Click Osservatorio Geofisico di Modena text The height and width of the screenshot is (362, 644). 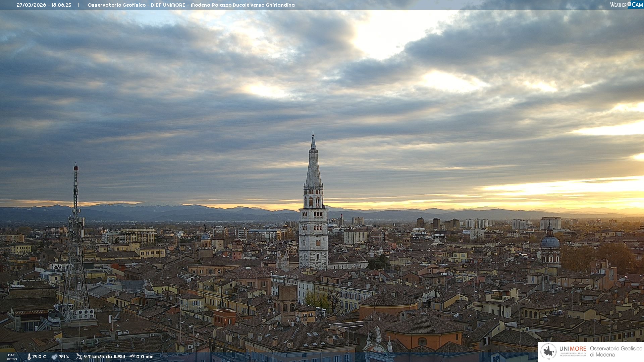(616, 352)
